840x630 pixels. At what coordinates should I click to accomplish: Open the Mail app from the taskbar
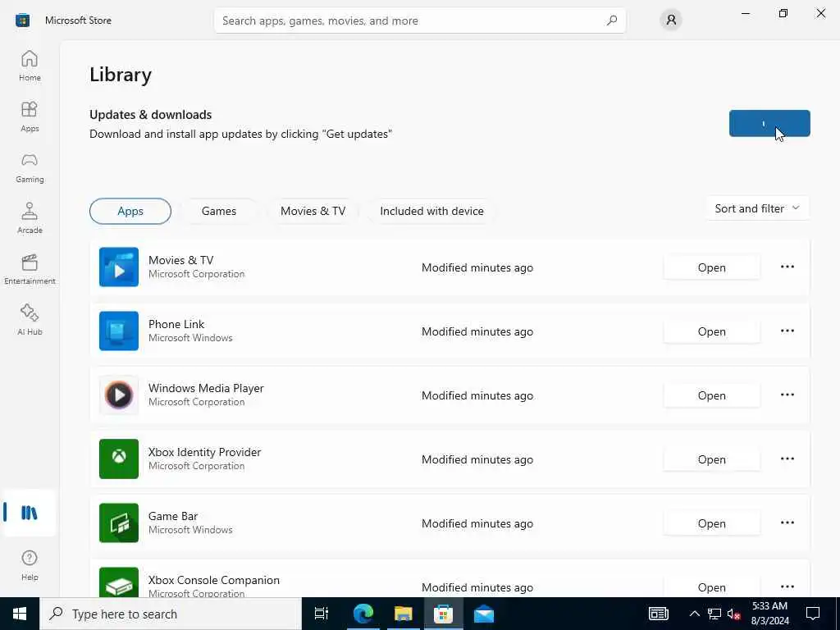pos(484,614)
